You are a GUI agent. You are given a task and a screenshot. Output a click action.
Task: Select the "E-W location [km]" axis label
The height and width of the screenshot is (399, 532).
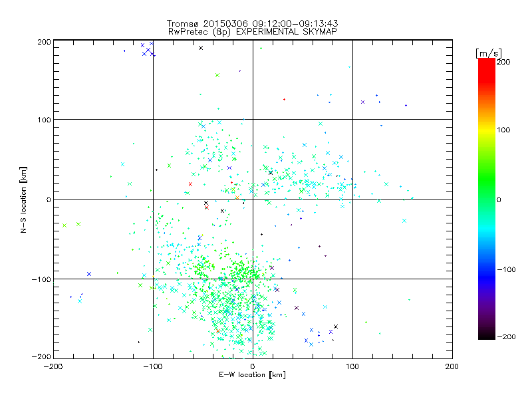pos(252,374)
